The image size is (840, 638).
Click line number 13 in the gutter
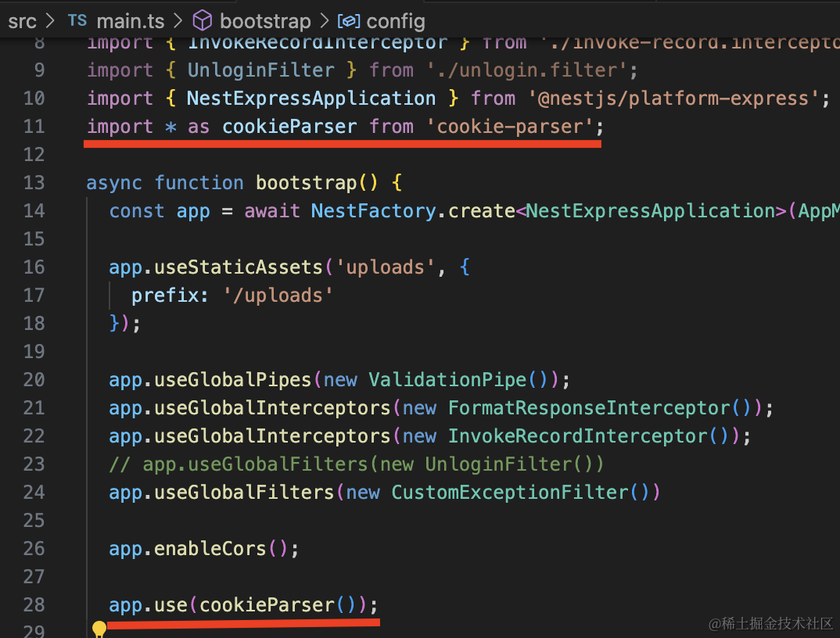34,183
